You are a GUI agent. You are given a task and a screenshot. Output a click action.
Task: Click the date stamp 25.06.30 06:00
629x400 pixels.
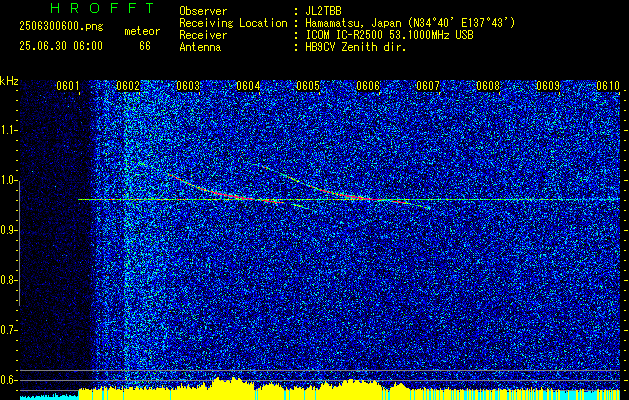tap(61, 46)
